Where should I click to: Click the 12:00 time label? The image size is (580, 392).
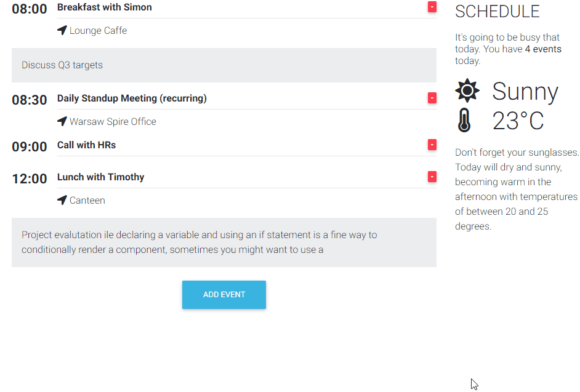(30, 179)
